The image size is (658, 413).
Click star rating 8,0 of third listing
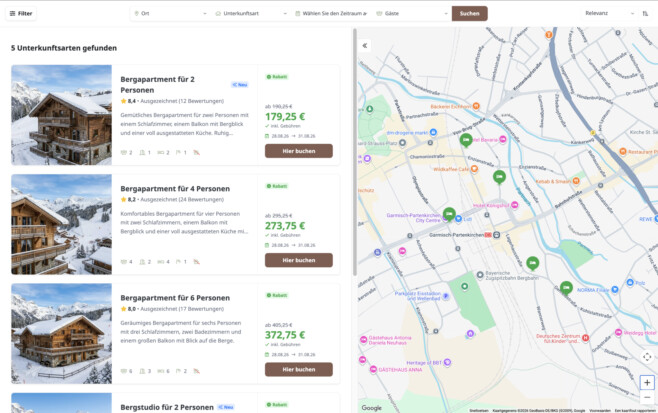128,309
